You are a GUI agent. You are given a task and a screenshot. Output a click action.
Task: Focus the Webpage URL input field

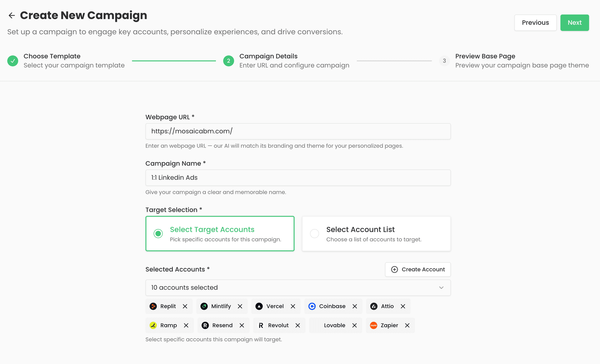[x=298, y=131]
